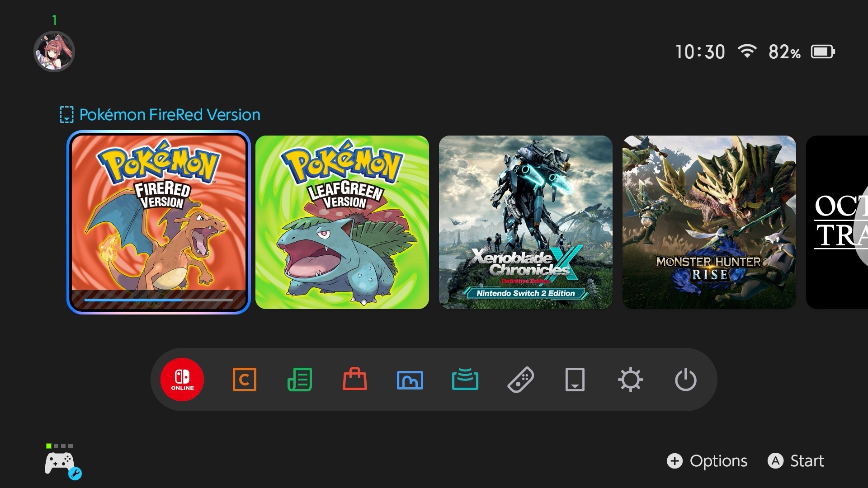Open the GameShare icon
Image resolution: width=868 pixels, height=488 pixels.
pyautogui.click(x=465, y=380)
